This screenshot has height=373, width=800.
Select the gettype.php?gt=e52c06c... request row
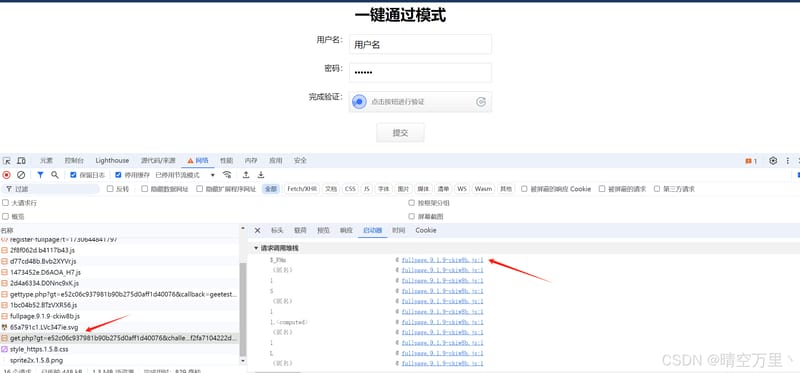pos(120,294)
